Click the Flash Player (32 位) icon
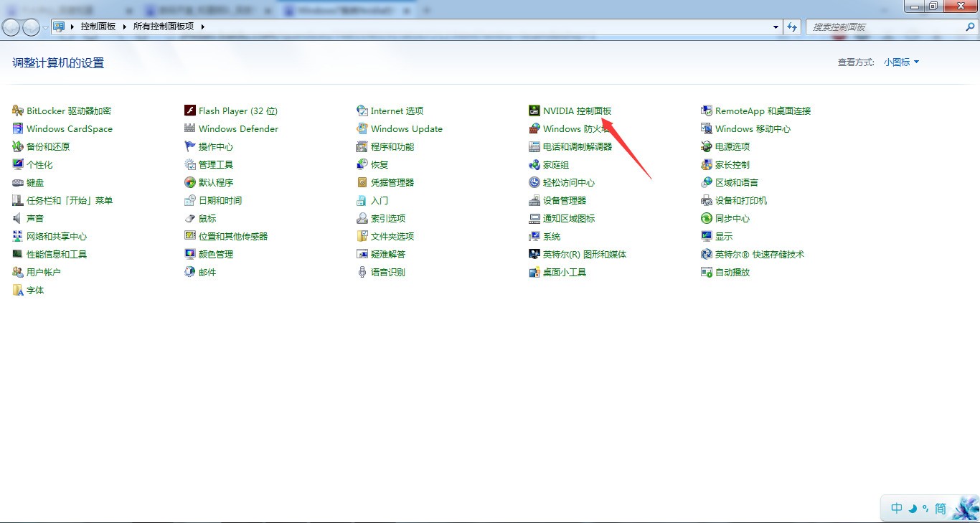Screen dimensions: 980x523 tap(190, 110)
